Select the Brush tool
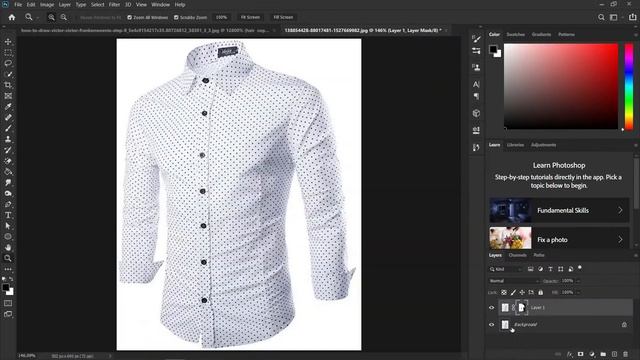Viewport: 640px width, 360px height. coord(8,128)
